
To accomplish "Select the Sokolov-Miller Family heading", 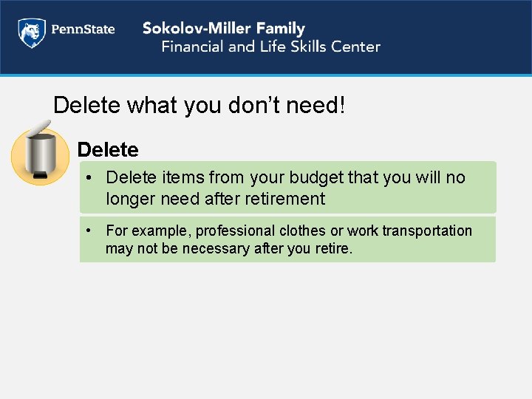I will (x=224, y=28).
